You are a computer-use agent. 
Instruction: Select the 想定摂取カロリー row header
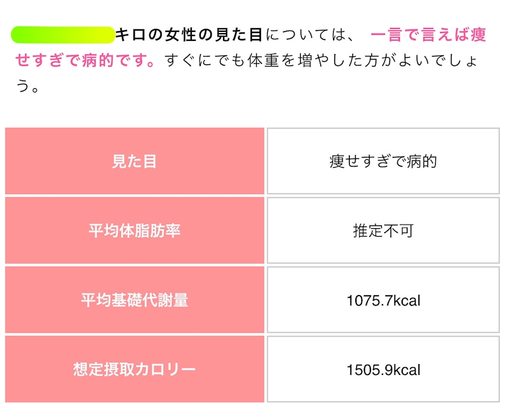click(135, 369)
